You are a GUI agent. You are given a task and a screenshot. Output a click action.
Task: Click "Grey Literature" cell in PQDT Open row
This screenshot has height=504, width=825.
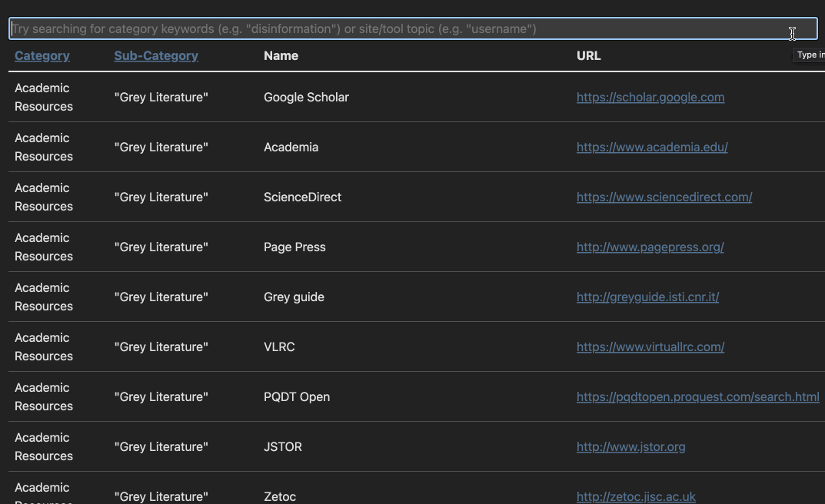coord(161,396)
